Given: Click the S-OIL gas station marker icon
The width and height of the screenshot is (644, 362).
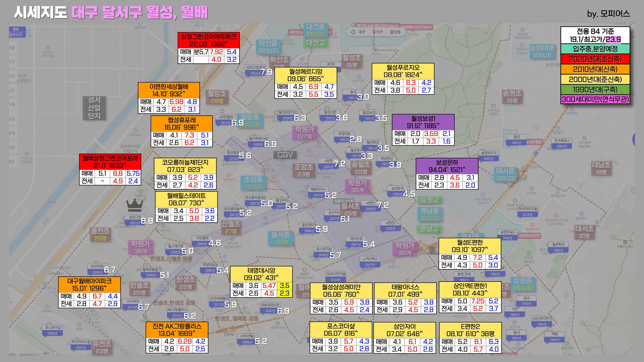Looking at the screenshot, I should [28, 32].
